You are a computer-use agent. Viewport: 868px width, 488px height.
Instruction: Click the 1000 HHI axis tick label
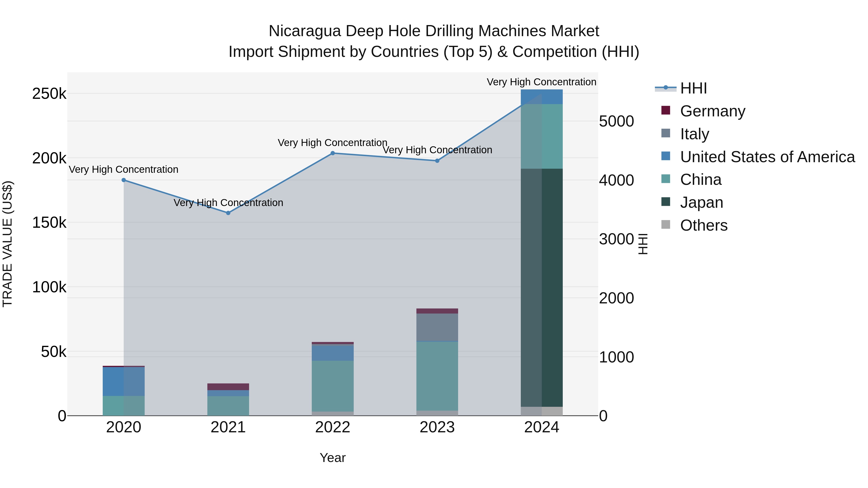[x=617, y=357]
